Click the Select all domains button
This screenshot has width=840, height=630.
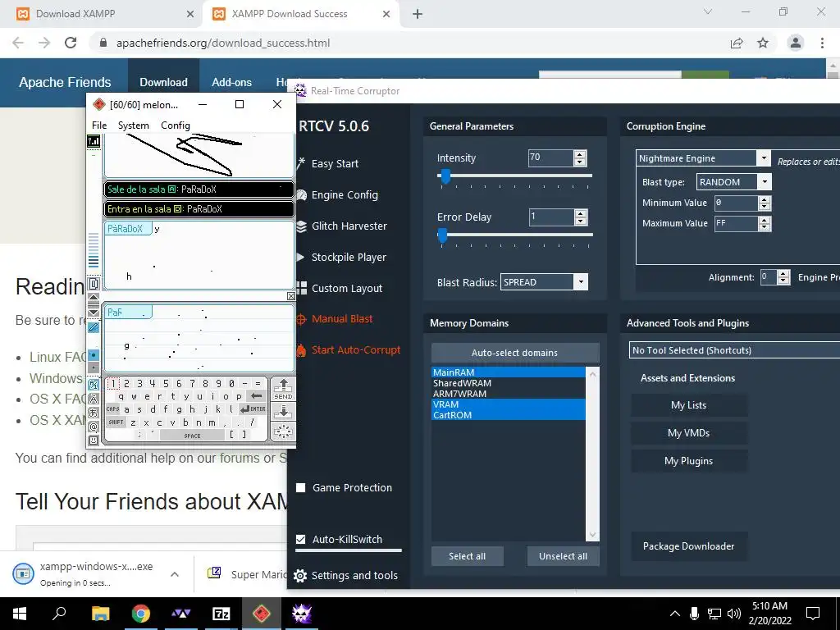coord(467,556)
